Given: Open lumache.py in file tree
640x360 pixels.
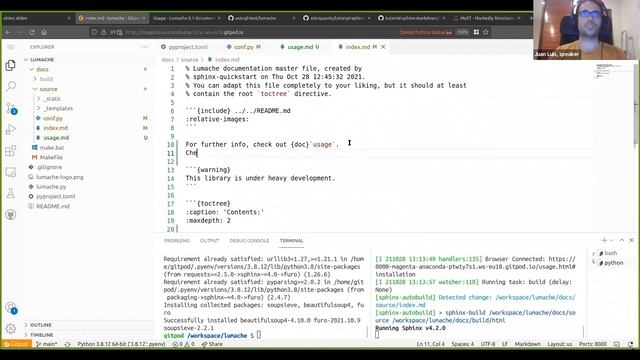Looking at the screenshot, I should [x=51, y=187].
